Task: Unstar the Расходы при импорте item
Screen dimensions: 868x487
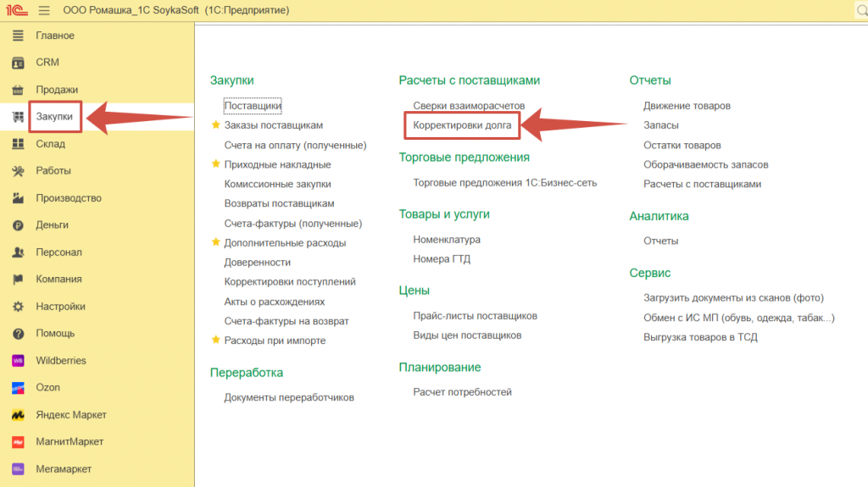Action: [215, 340]
